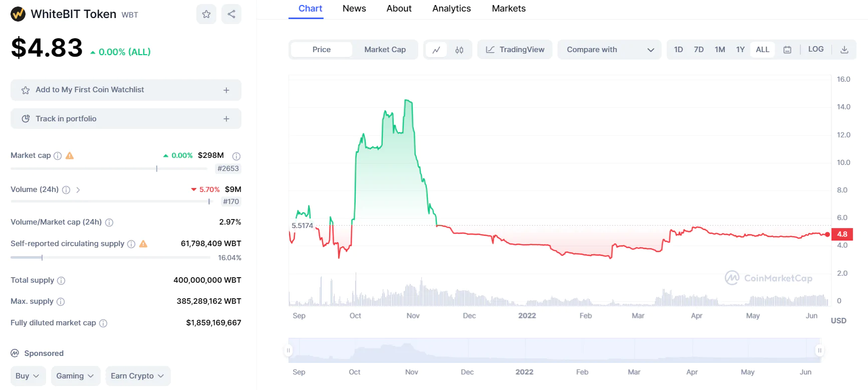This screenshot has height=390, width=868.
Task: Click the red 4.8 current price label
Action: point(842,234)
